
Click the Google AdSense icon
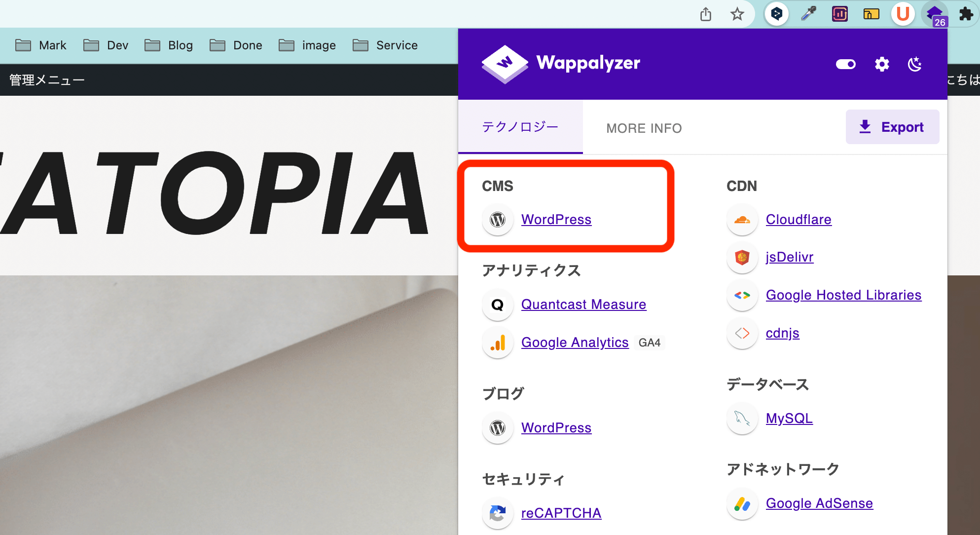coord(742,503)
